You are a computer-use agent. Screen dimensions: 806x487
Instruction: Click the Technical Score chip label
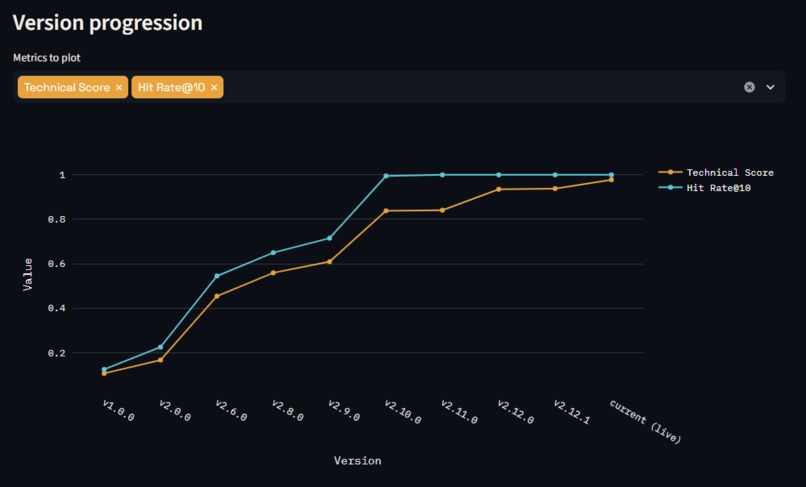point(67,87)
